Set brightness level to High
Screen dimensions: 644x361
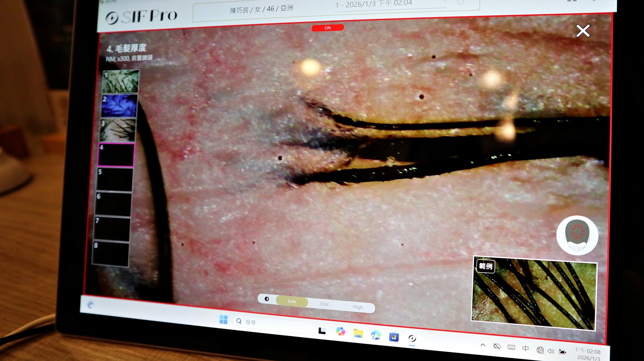[358, 307]
